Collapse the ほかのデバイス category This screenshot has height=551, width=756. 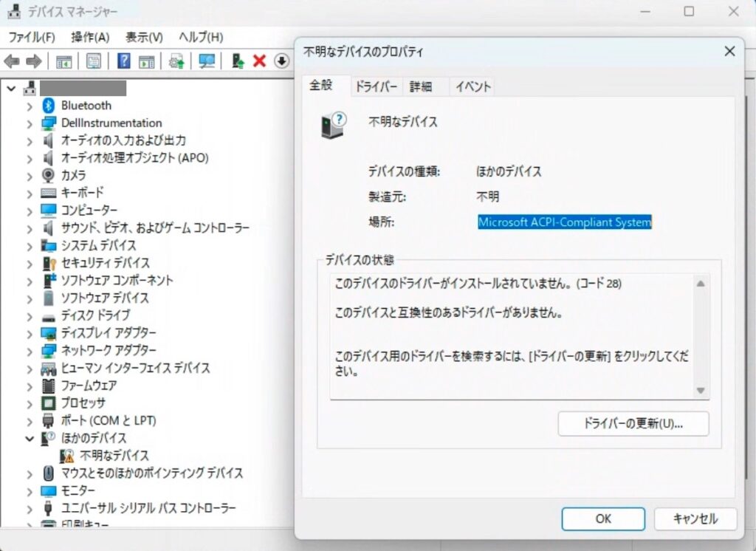point(30,439)
